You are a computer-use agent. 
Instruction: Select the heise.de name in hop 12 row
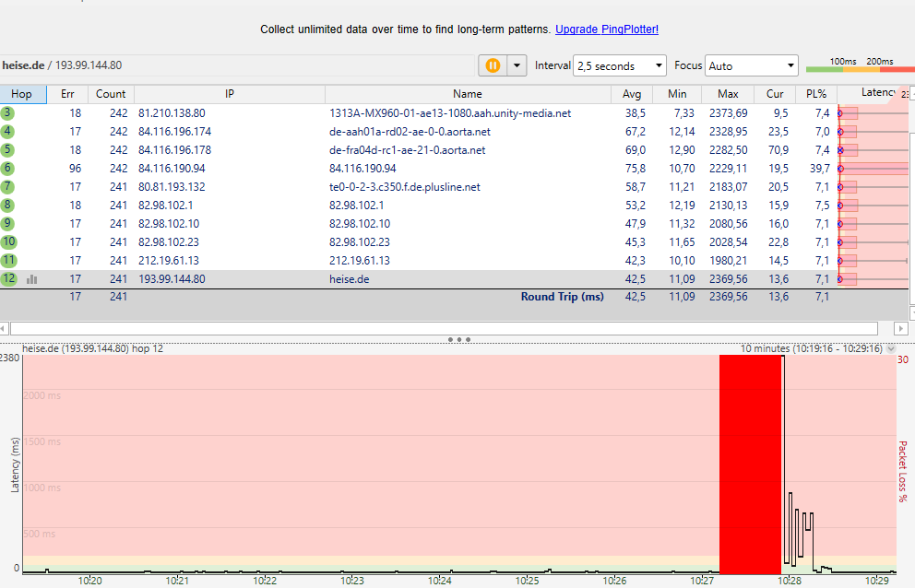coord(349,279)
